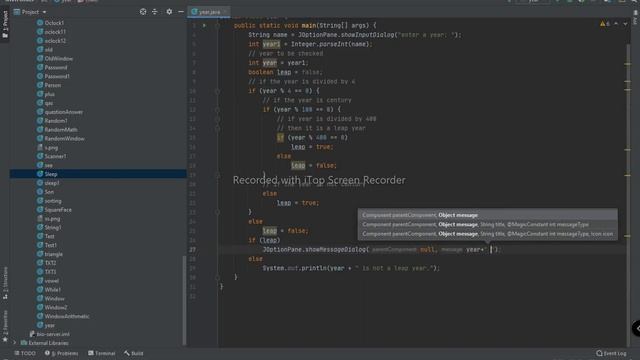This screenshot has height=360, width=640.
Task: Open the Build tool window
Action: 134,353
